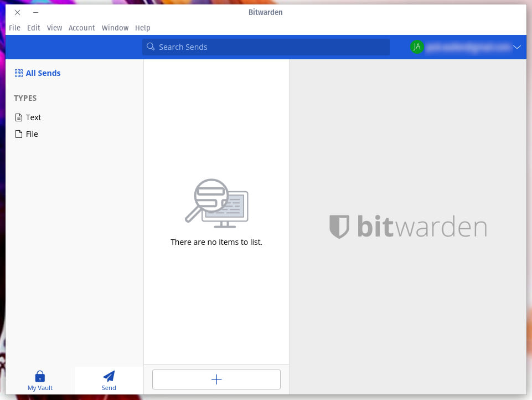Open the View menu
The height and width of the screenshot is (400, 532).
point(54,28)
